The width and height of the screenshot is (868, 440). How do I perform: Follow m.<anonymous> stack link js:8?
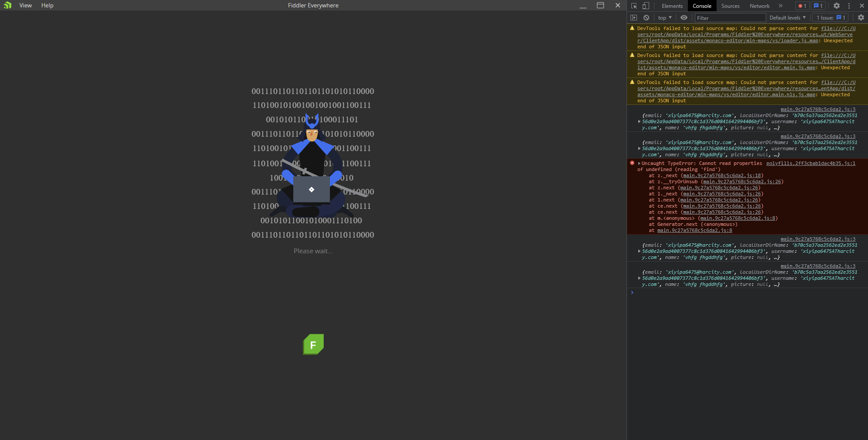(x=738, y=218)
